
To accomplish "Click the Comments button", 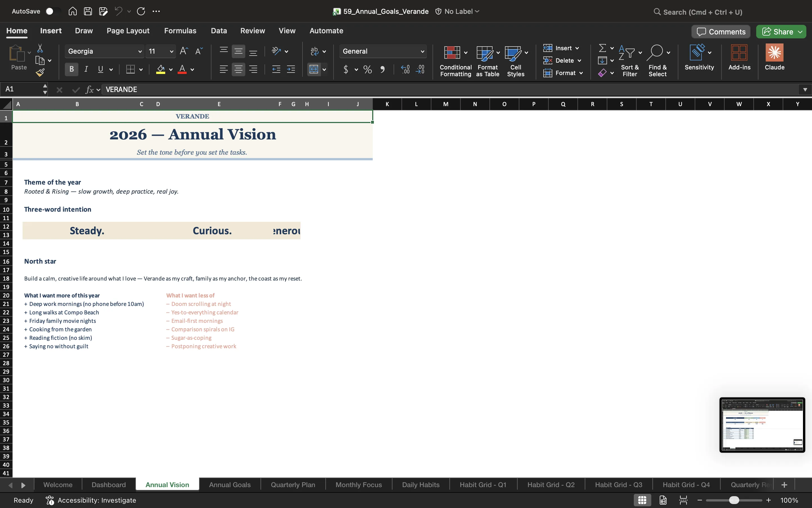I will [721, 32].
